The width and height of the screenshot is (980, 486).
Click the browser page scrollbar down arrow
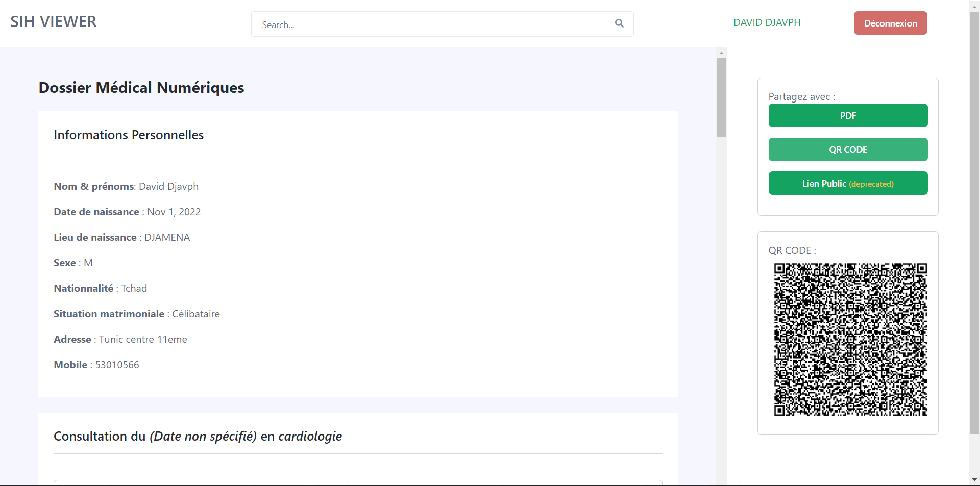974,480
